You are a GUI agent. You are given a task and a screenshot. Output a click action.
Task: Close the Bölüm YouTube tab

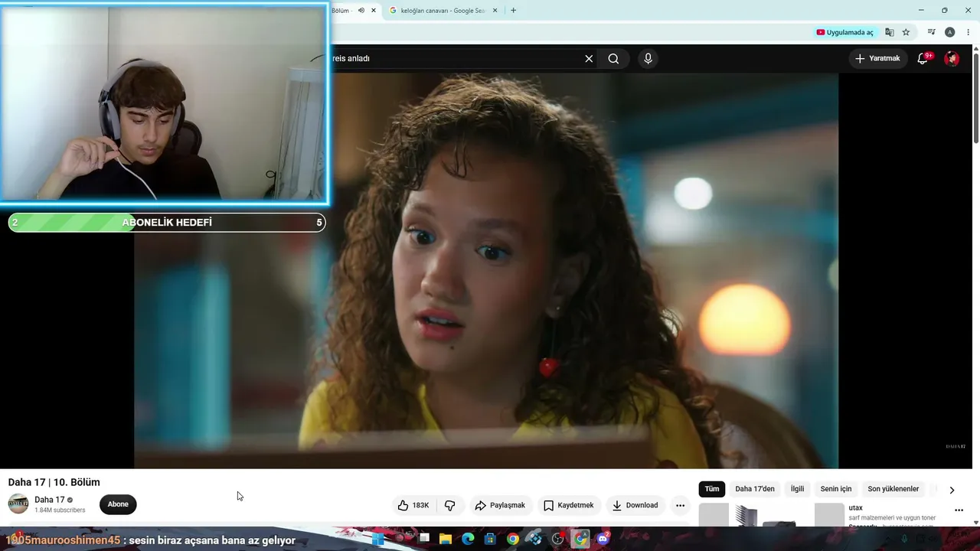[374, 11]
